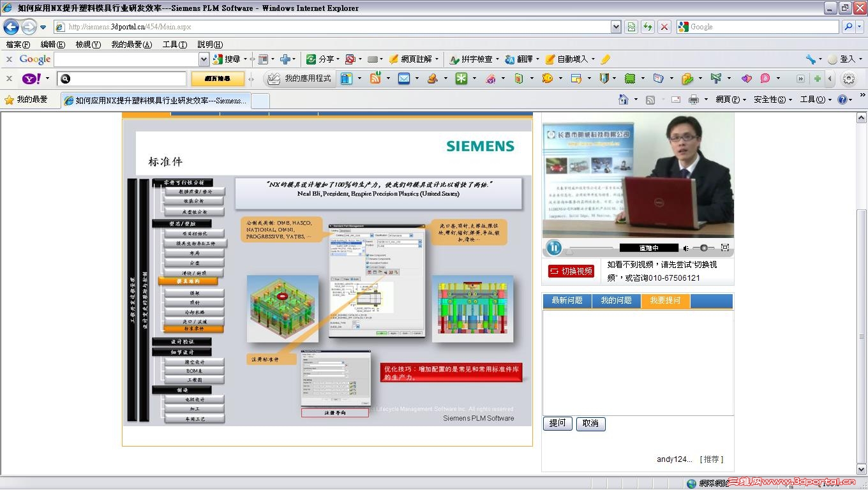Image resolution: width=868 pixels, height=490 pixels.
Task: Open the Yahoo logo button
Action: (31, 78)
